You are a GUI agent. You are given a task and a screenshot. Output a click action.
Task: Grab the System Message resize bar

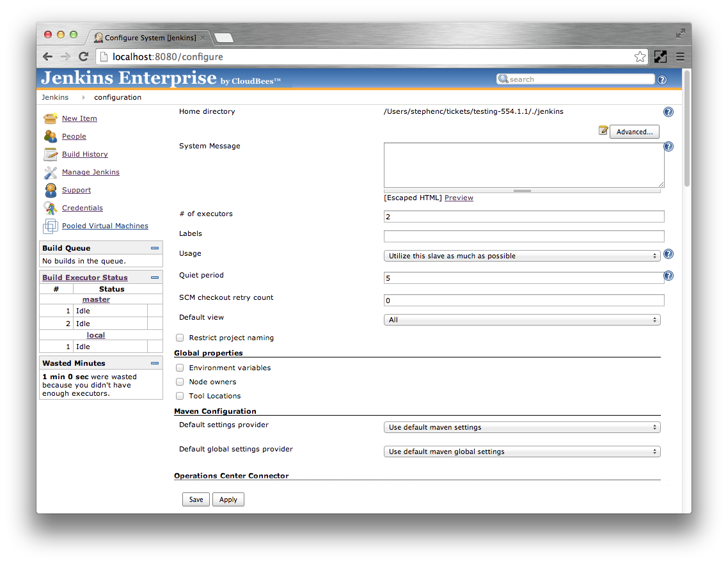[x=522, y=191]
